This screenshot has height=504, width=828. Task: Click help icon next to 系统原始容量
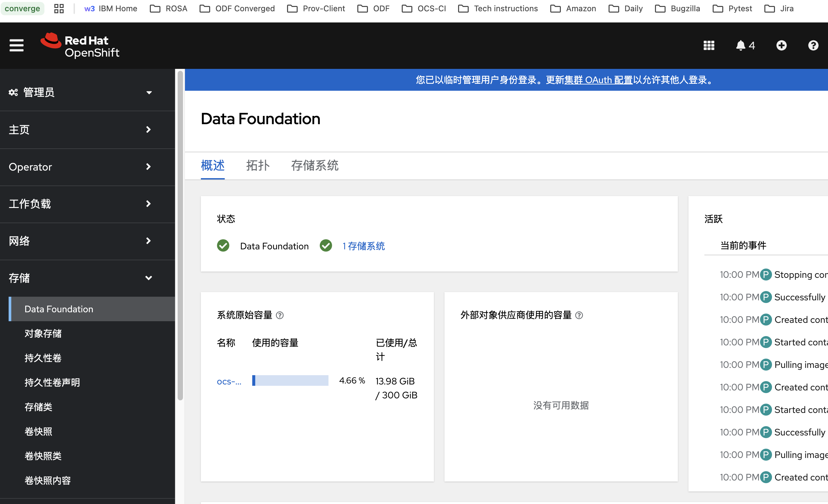click(x=279, y=315)
